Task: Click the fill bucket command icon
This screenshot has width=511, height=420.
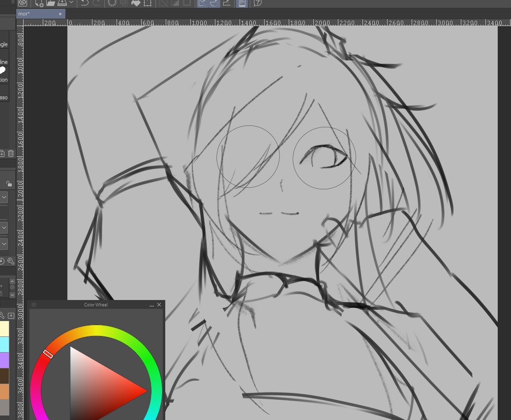Action: coord(136,3)
